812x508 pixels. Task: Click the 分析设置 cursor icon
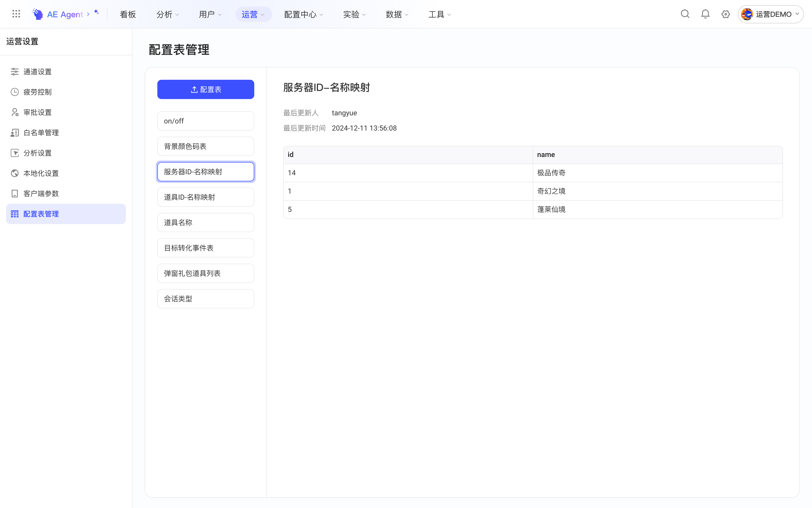(15, 153)
